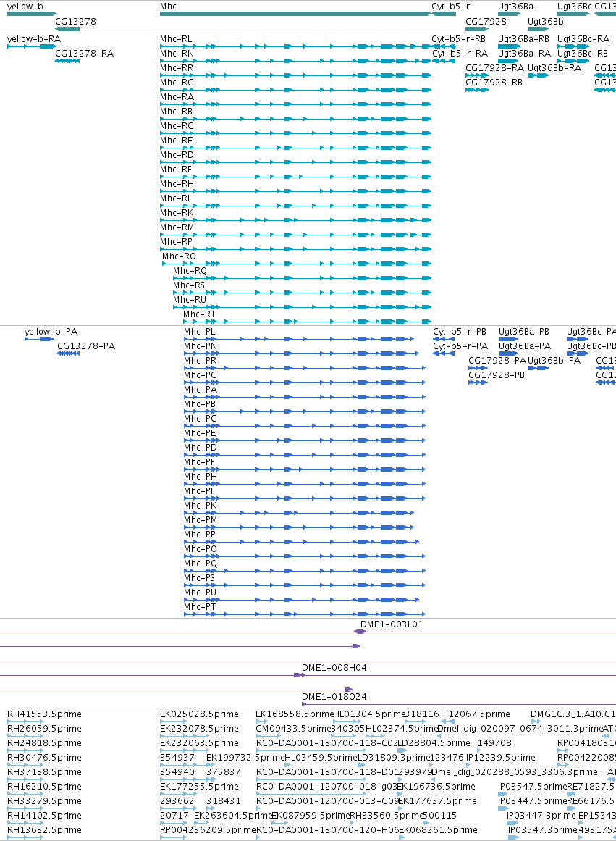Select EST RH26059.5prime
The width and height of the screenshot is (616, 841).
pyautogui.click(x=44, y=729)
